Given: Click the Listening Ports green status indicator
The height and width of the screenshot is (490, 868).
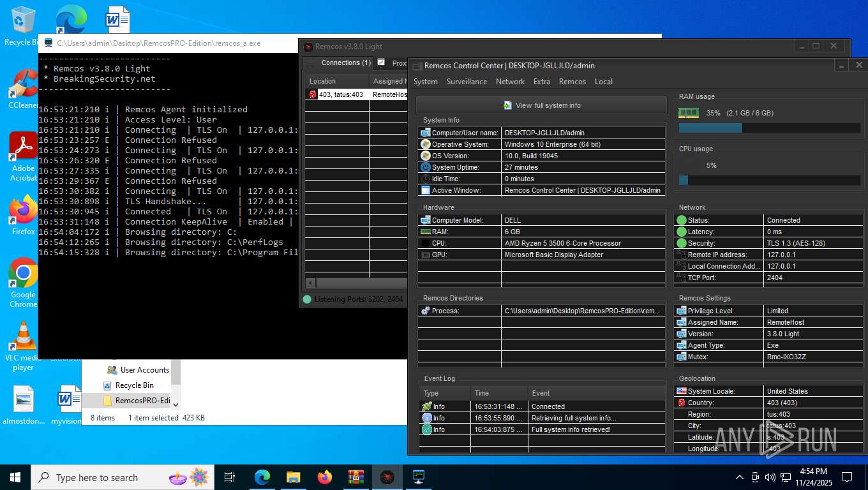Looking at the screenshot, I should (307, 299).
